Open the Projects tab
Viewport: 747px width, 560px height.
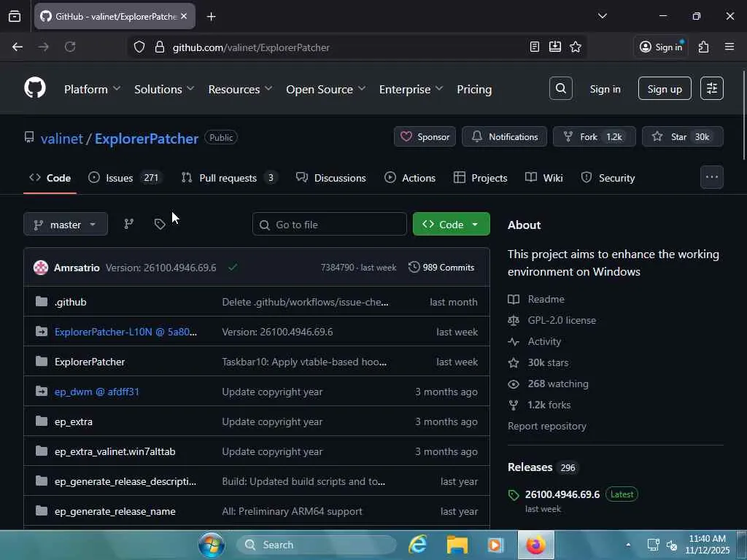tap(480, 178)
